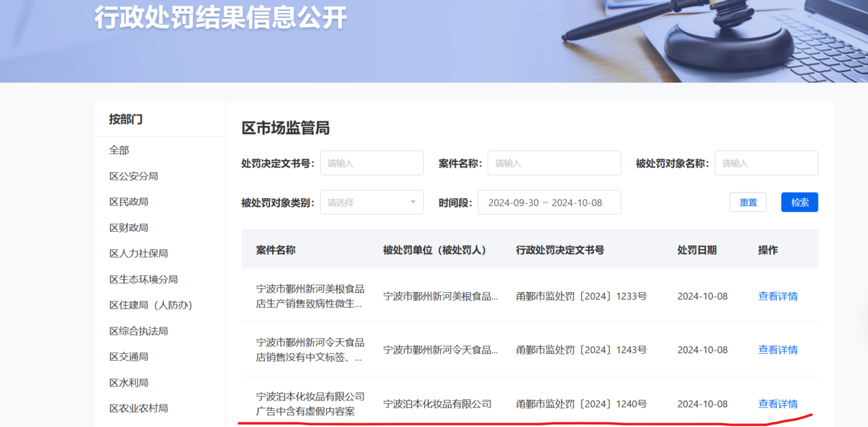The height and width of the screenshot is (427, 868).
Task: Open 查看详情 for the 1233号 case
Action: (778, 296)
